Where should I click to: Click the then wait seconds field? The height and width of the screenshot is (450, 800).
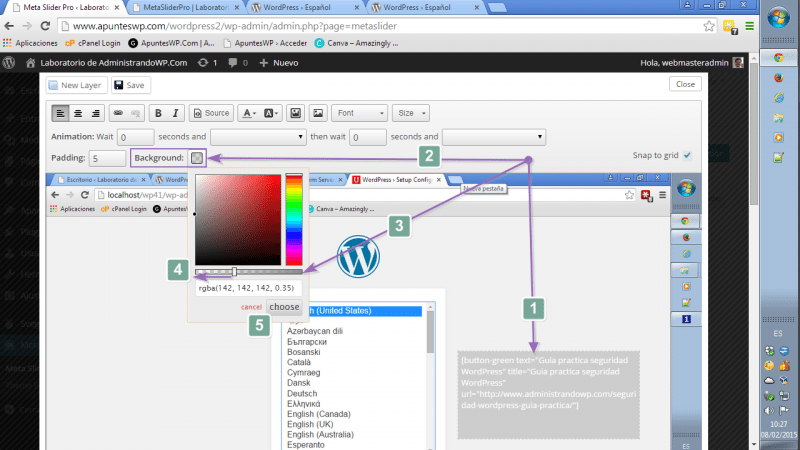pyautogui.click(x=367, y=137)
